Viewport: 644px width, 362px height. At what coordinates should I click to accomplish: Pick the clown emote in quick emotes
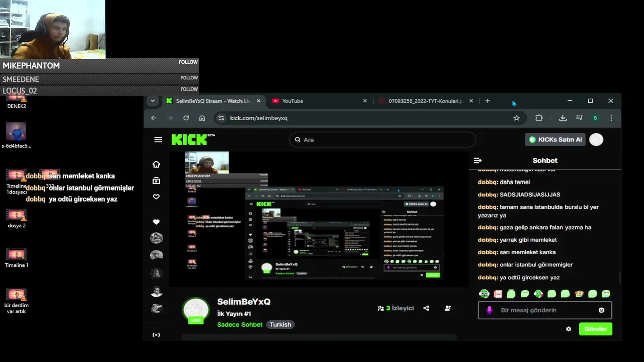(x=579, y=294)
